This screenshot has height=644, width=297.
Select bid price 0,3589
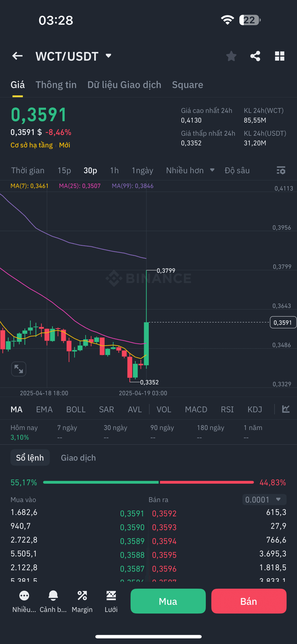[132, 541]
